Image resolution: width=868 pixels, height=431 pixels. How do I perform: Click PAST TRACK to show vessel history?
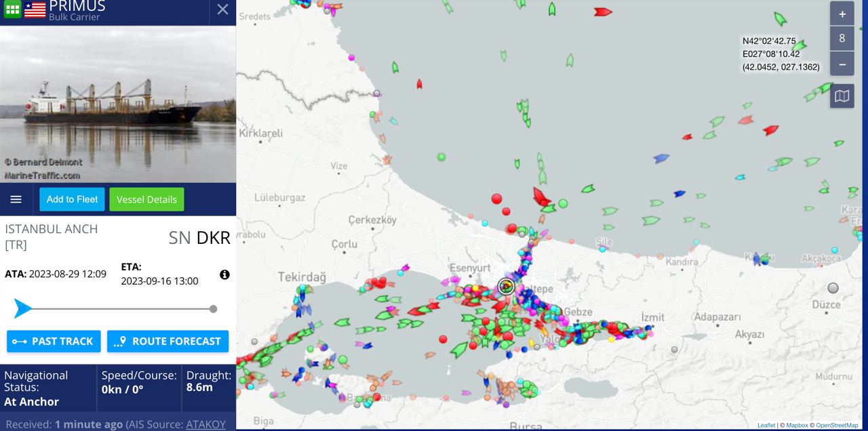[54, 341]
